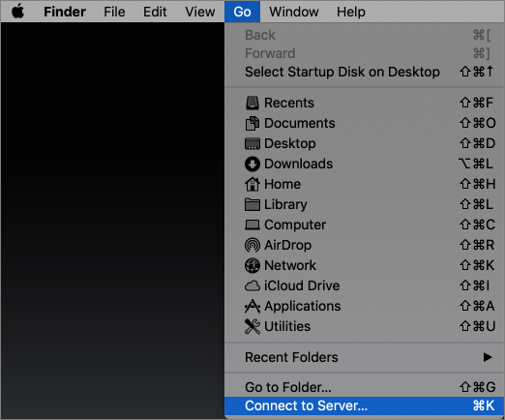Choose Select Startup Disk on Desktop

click(365, 72)
